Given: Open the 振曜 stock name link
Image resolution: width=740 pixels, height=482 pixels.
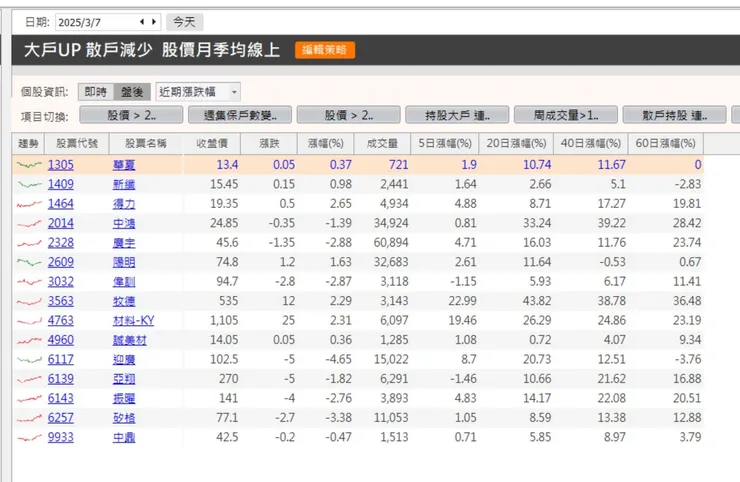Looking at the screenshot, I should (124, 398).
